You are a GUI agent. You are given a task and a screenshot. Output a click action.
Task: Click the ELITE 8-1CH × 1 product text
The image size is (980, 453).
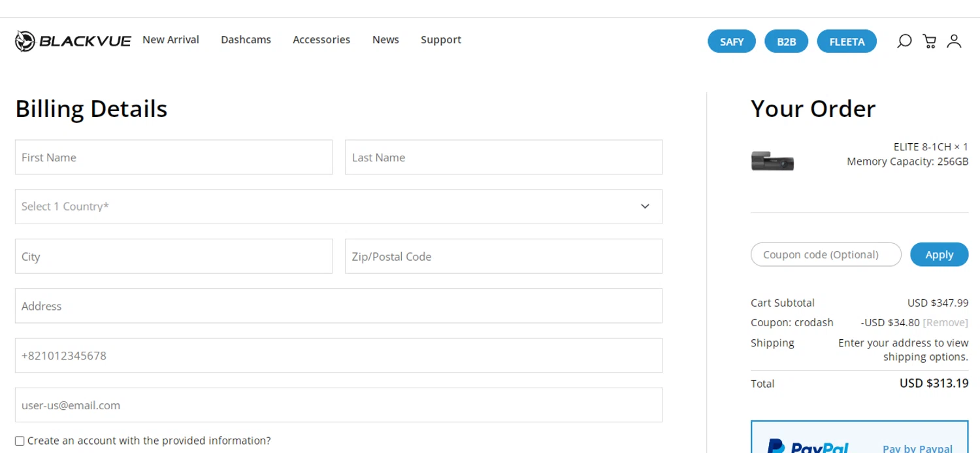pos(931,146)
